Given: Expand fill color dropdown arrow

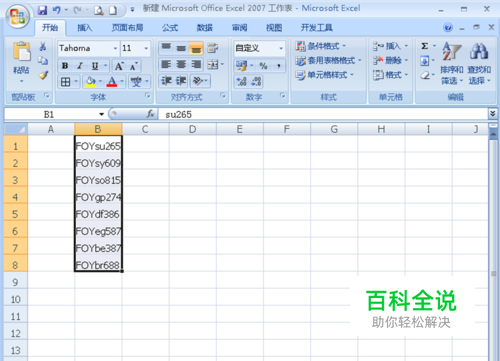Looking at the screenshot, I should click(x=100, y=81).
